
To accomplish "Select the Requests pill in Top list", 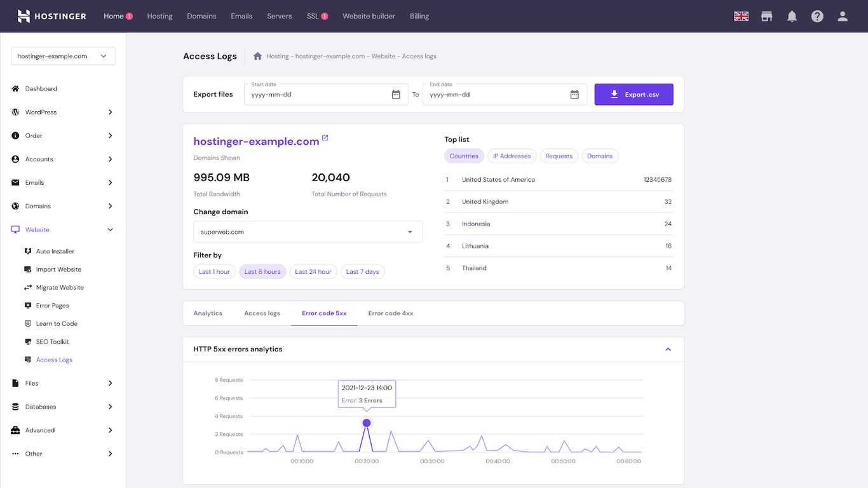I will click(559, 156).
